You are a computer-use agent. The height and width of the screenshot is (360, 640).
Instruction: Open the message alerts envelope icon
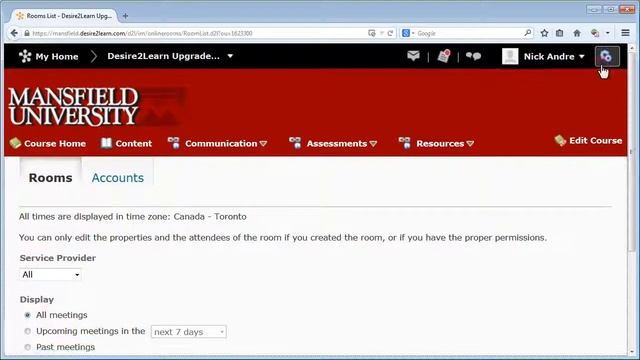413,56
